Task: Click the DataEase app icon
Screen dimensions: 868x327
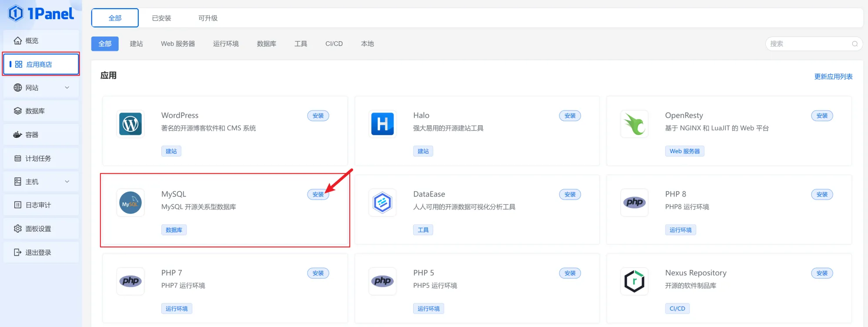Action: click(x=382, y=203)
